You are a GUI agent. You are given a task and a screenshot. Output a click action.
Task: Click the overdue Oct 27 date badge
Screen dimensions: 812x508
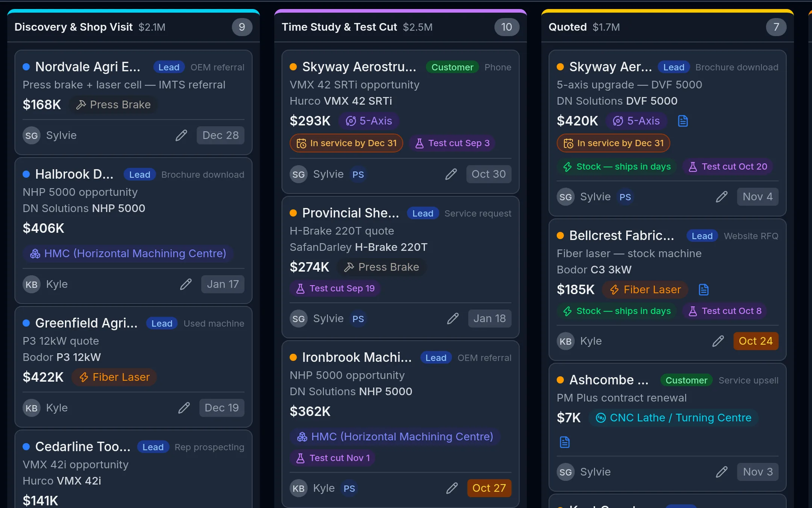(489, 488)
